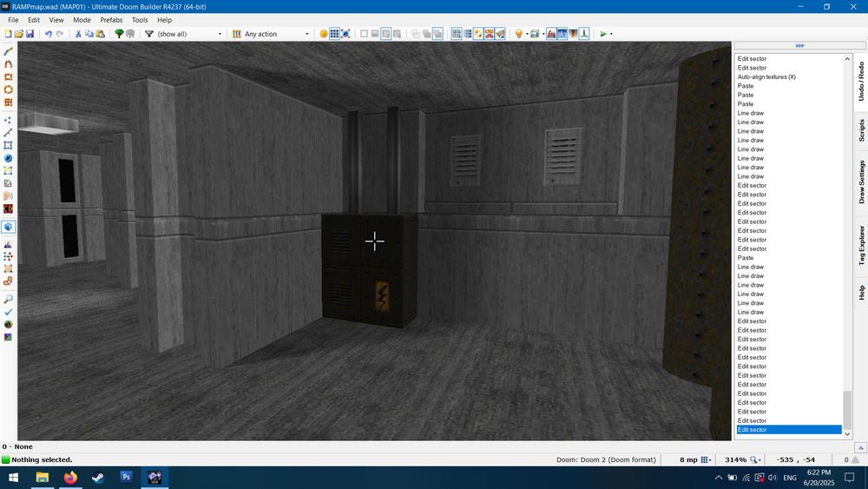
Task: Cut selection with the scissors icon
Action: (x=78, y=34)
